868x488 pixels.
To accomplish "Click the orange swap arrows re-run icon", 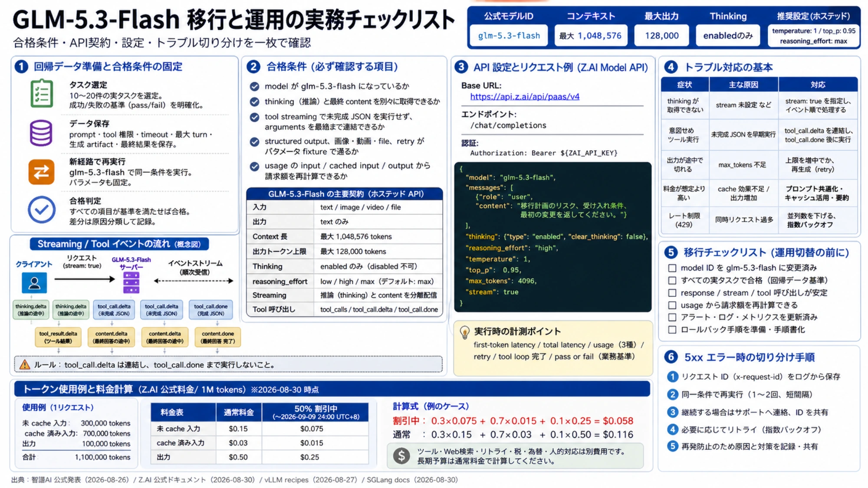I will [x=42, y=172].
